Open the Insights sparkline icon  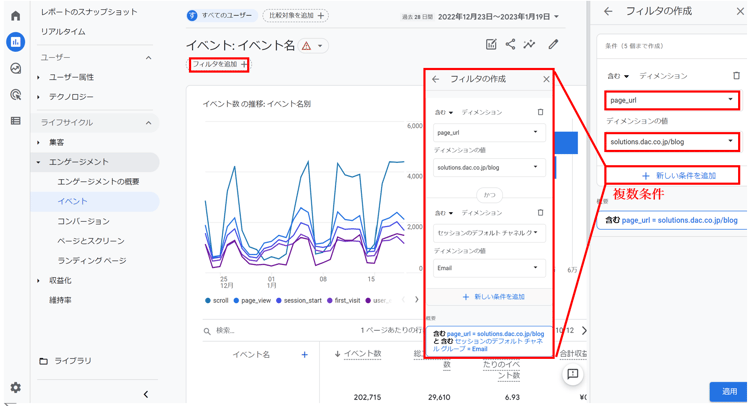click(530, 44)
